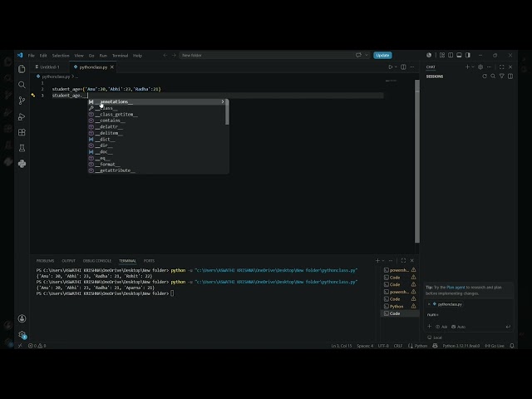Open the Python extension view

(x=22, y=164)
